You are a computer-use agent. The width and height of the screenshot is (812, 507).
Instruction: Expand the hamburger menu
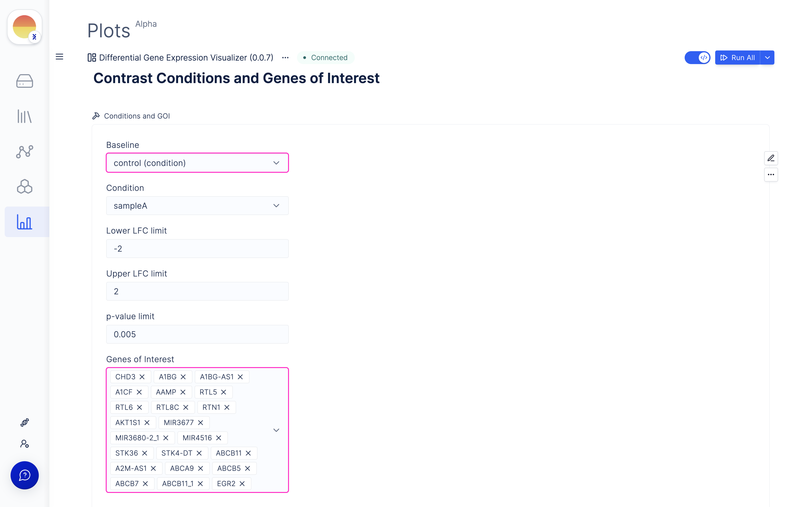click(x=59, y=57)
